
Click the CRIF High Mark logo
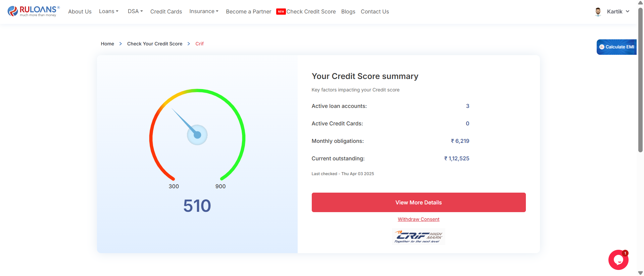(418, 237)
